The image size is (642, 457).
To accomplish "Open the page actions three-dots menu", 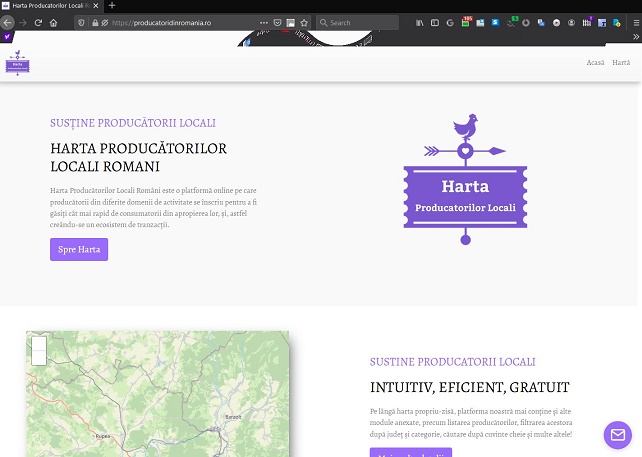I will tap(264, 22).
